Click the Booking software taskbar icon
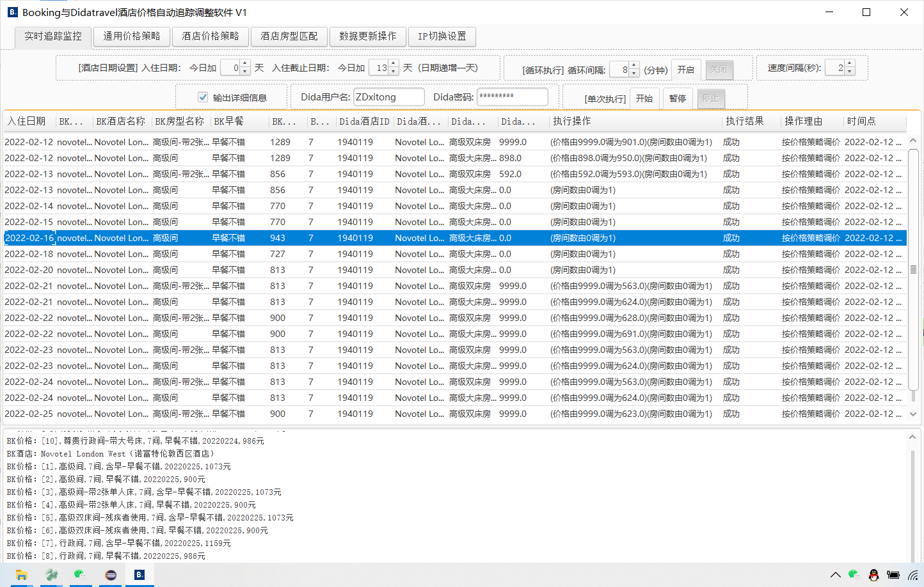Viewport: 924px width, 587px height. click(139, 575)
